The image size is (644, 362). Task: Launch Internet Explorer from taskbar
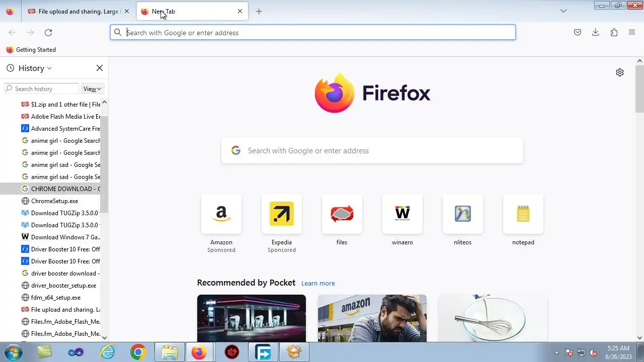[107, 352]
